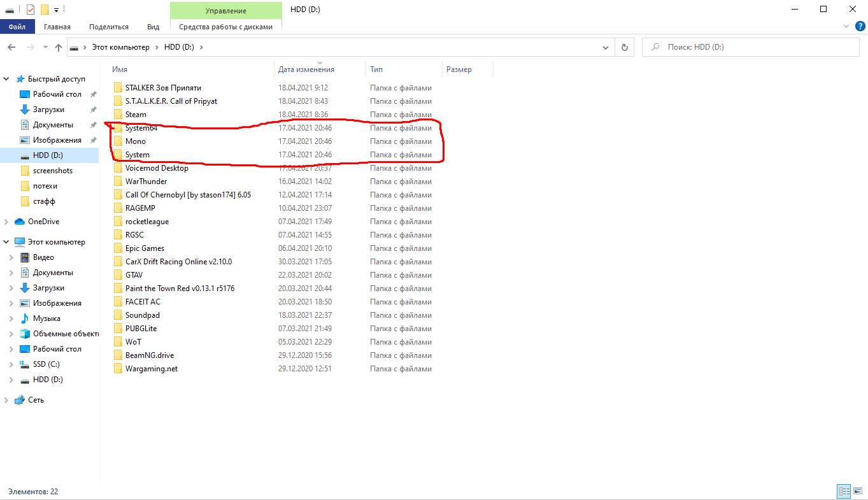Select the STALKER Зов Припяти folder
The width and height of the screenshot is (868, 500).
163,88
